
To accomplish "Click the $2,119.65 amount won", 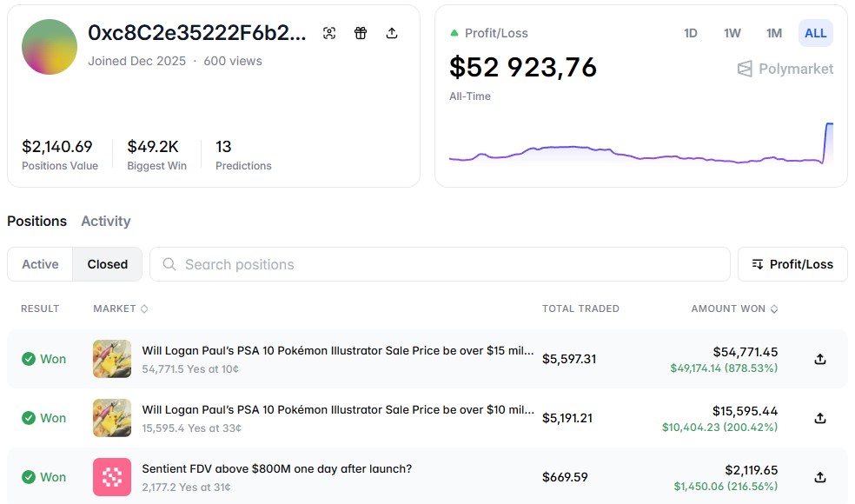I will pos(752,470).
